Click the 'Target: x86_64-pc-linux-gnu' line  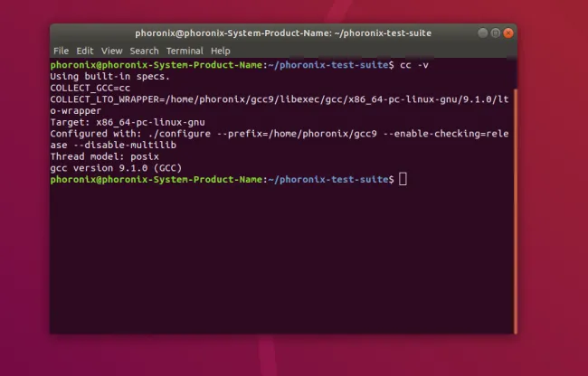click(128, 122)
